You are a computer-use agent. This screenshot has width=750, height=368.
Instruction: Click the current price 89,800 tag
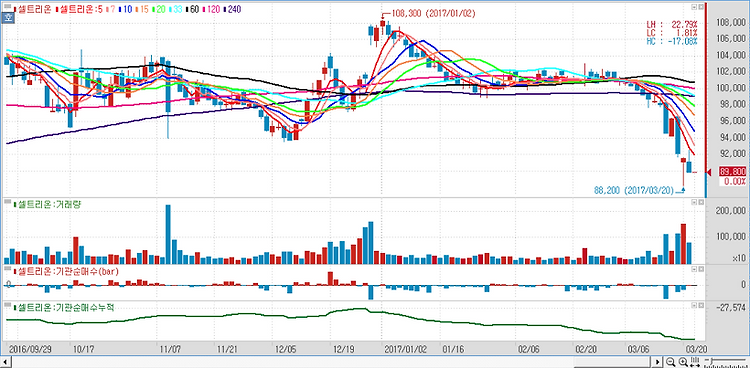(x=732, y=172)
